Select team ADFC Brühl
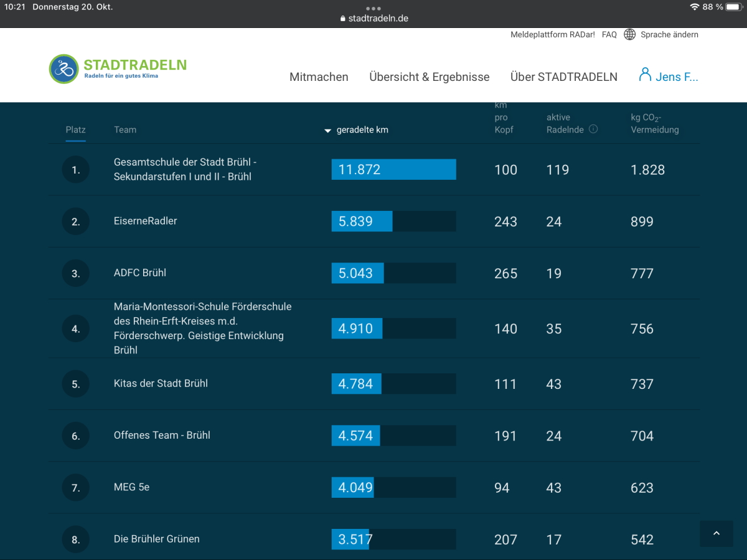 click(140, 273)
